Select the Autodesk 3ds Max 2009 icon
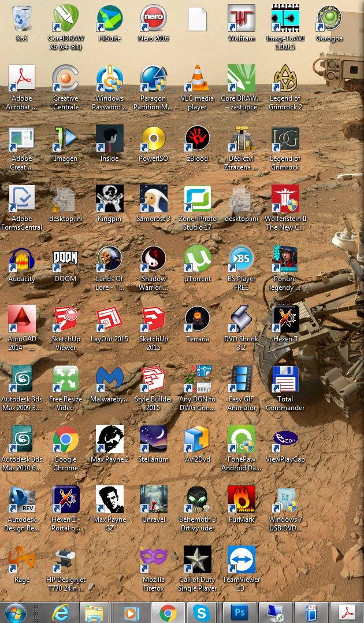The width and height of the screenshot is (364, 623). click(x=22, y=379)
